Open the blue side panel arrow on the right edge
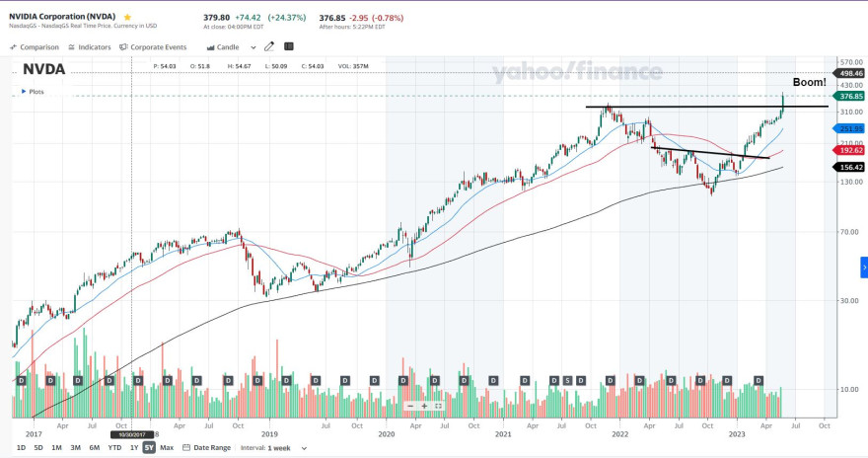868x458 pixels. point(864,267)
